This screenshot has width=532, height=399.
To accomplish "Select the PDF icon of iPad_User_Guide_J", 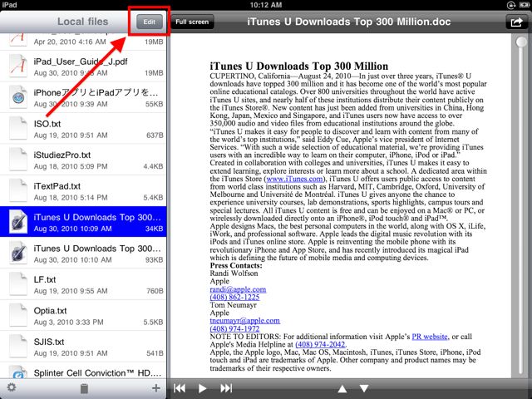I will point(17,66).
